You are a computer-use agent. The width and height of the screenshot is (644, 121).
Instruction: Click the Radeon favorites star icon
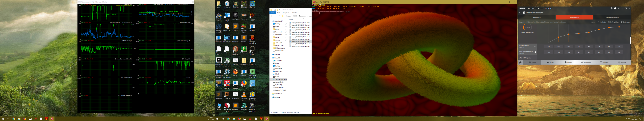[x=619, y=8]
